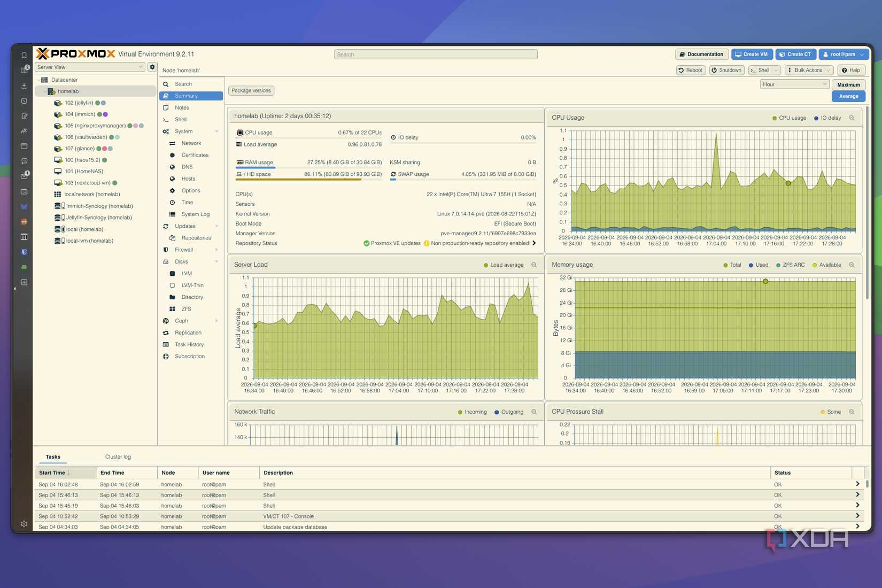Collapse the Disks menu section arrow
This screenshot has height=588, width=882.
[x=216, y=262]
